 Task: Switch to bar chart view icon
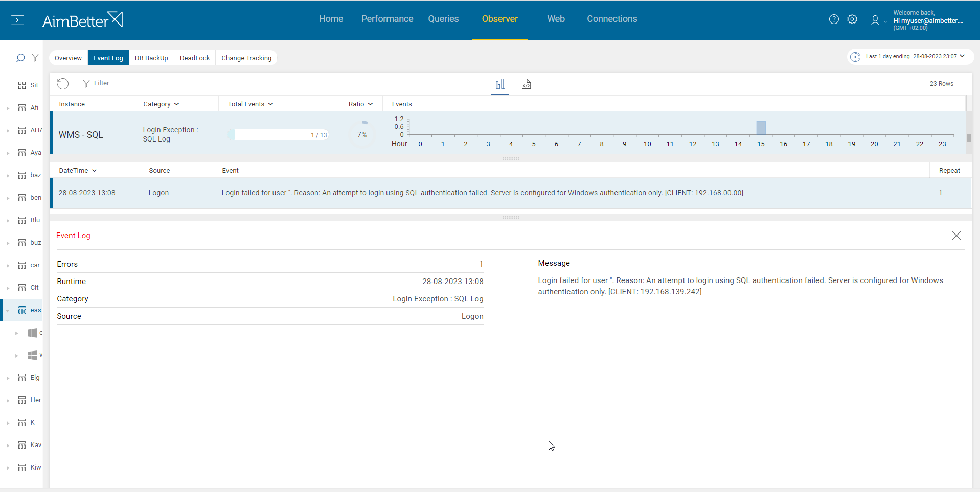click(x=500, y=84)
